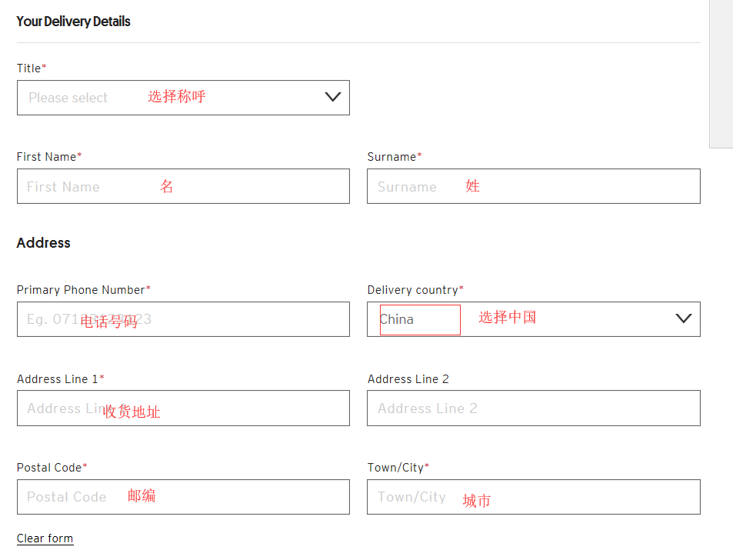Click the Delivery country label
733x560 pixels.
(x=415, y=290)
